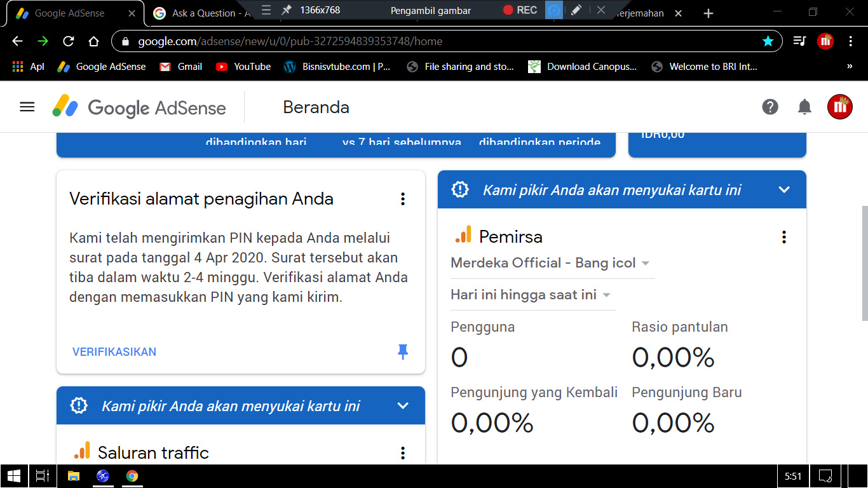Open the YouTube bookmark
The width and height of the screenshot is (868, 488).
pyautogui.click(x=243, y=66)
